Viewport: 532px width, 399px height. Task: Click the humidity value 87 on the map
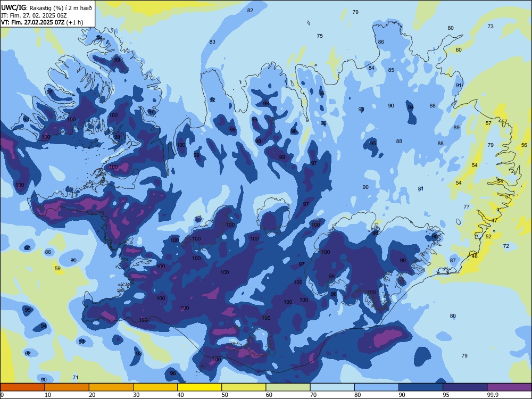coord(453,261)
